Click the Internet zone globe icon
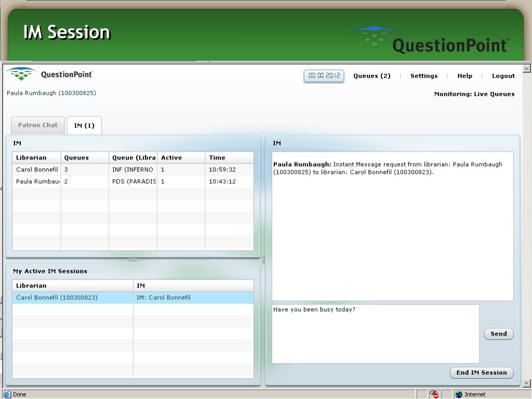The width and height of the screenshot is (532, 399). (459, 394)
